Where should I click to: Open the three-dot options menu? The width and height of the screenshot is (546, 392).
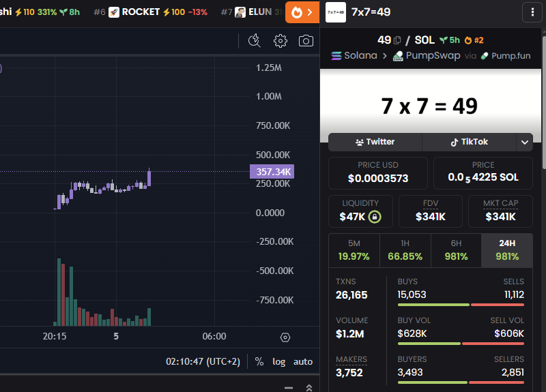coord(532,12)
